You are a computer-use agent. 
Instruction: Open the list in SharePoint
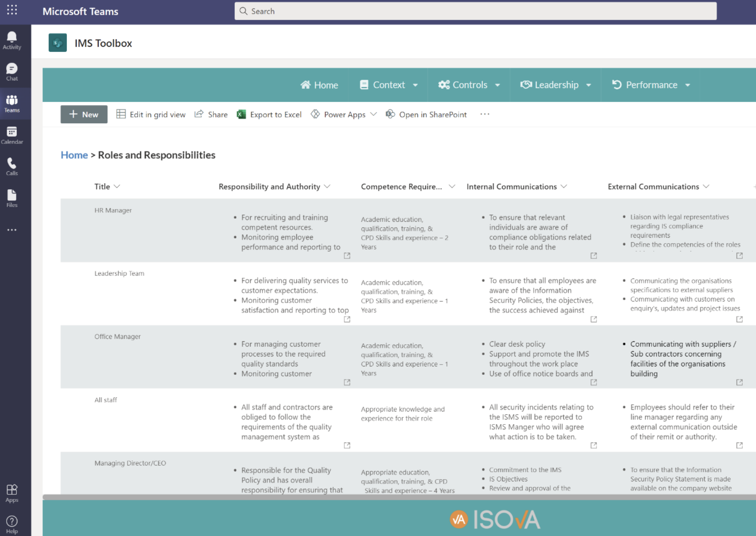pos(426,114)
